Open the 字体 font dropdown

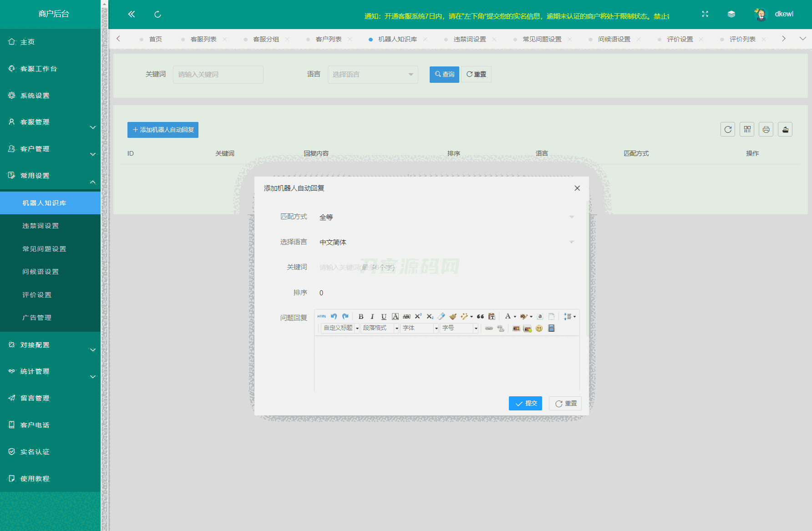[x=420, y=328]
